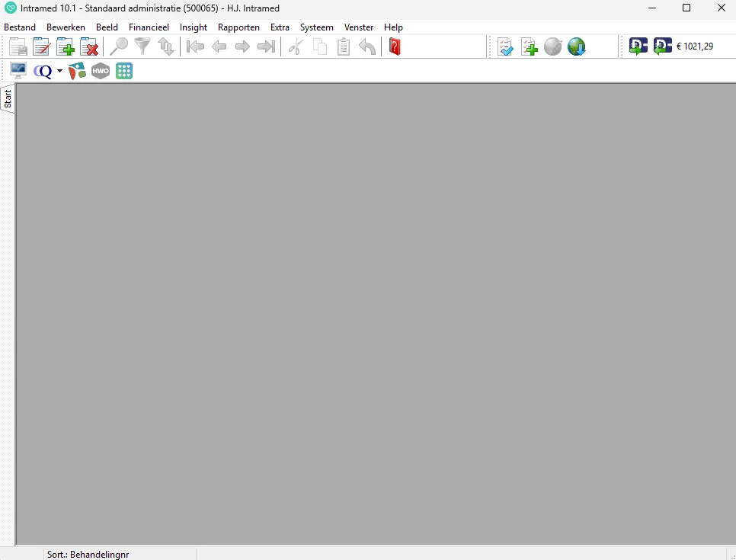Click the delete record red X icon

tap(89, 47)
